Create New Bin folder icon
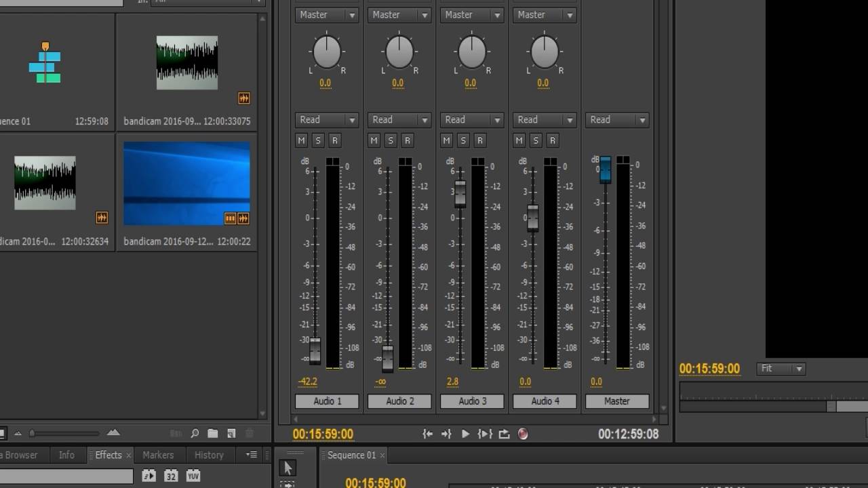Viewport: 868px width, 488px height. point(213,433)
